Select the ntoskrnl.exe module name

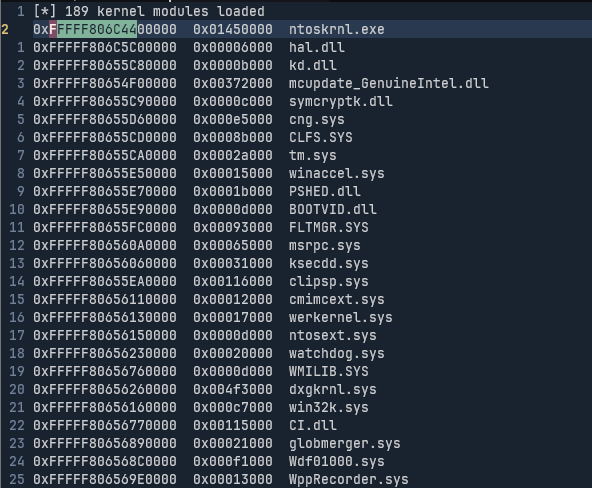(x=337, y=29)
